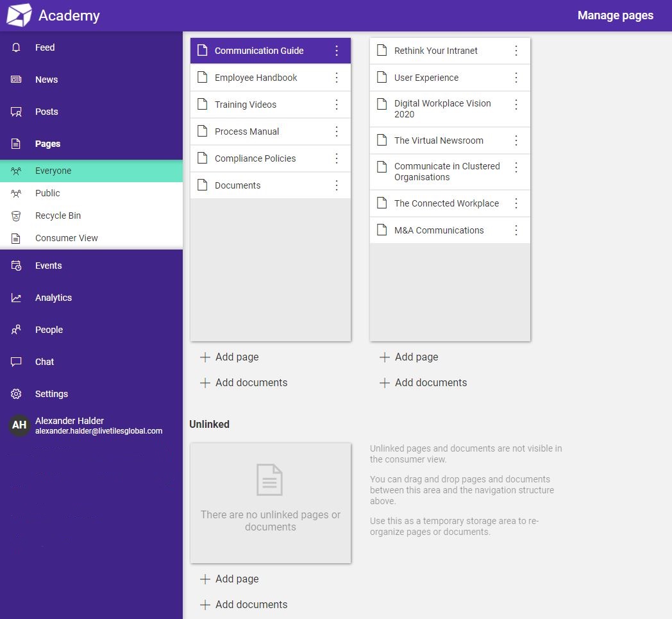Screen dimensions: 672x619
Task: Select The Virtual Newsroom page
Action: point(450,140)
